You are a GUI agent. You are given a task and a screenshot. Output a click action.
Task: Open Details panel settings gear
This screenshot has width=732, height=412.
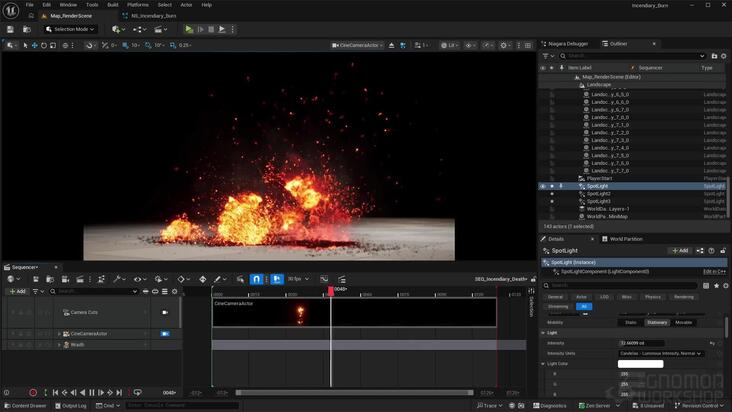[725, 285]
